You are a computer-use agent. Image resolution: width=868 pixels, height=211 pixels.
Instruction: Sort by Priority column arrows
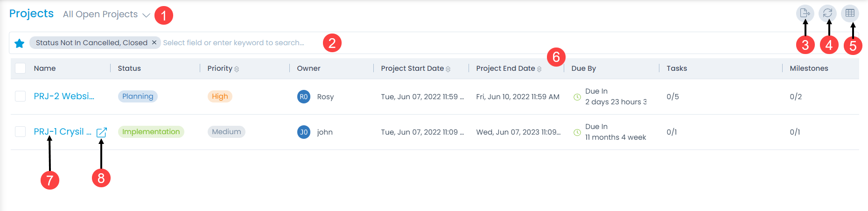point(237,69)
